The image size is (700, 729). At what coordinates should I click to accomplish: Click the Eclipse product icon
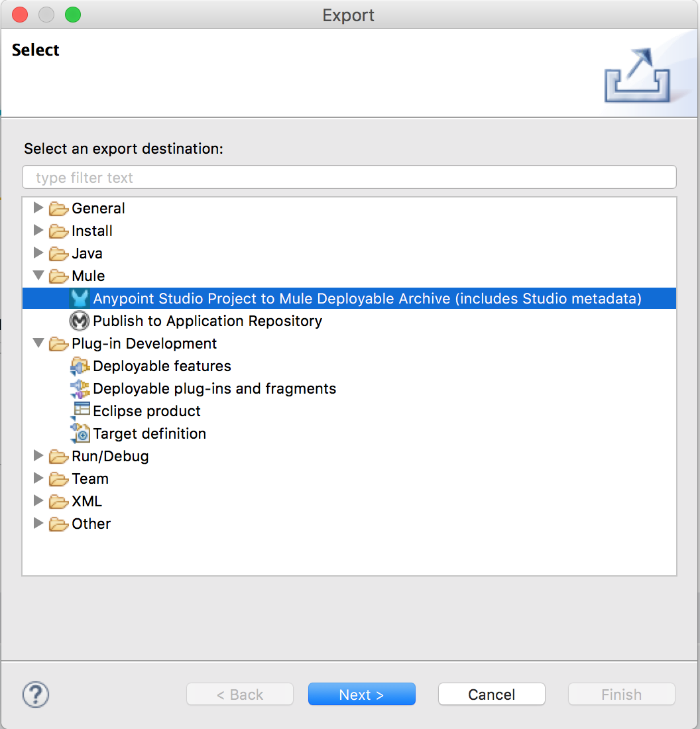(81, 411)
